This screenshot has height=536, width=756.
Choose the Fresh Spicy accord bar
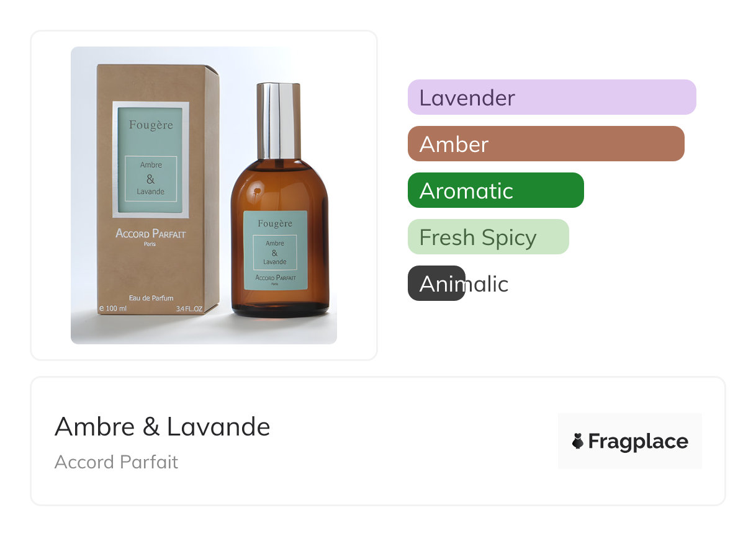[x=488, y=237]
